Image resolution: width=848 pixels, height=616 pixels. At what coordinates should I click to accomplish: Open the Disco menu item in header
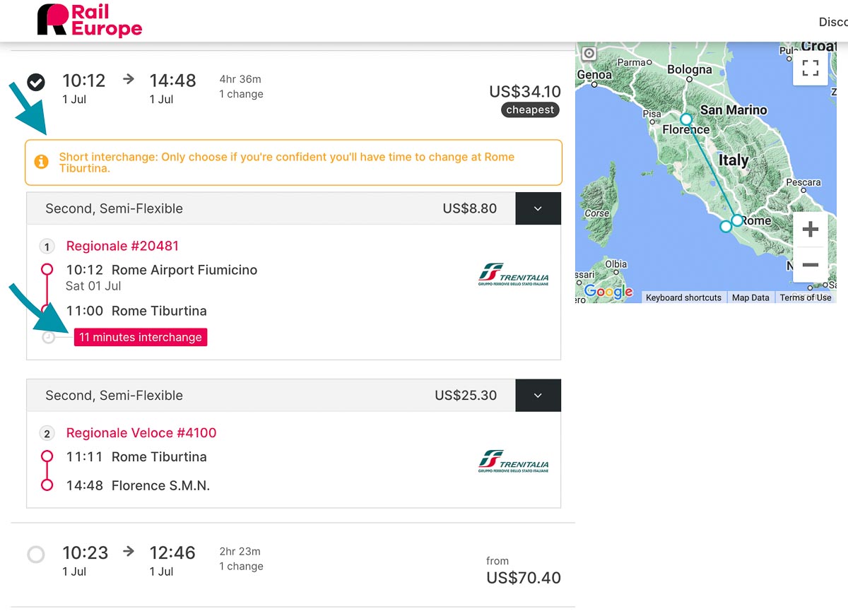coord(833,22)
